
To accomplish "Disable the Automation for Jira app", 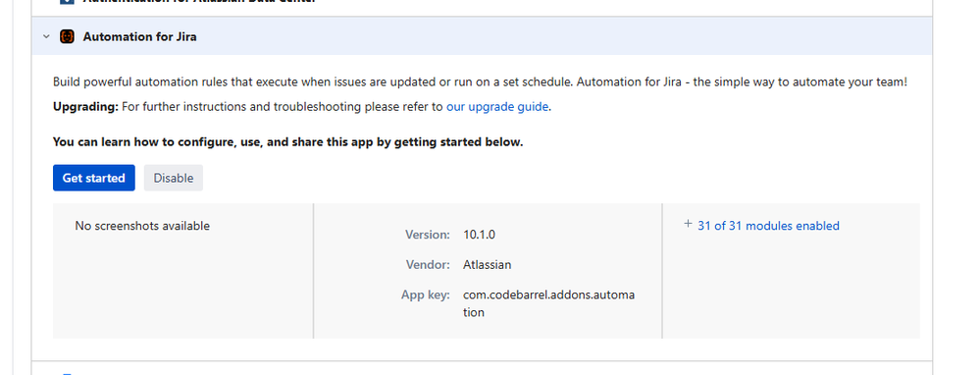I will [173, 178].
